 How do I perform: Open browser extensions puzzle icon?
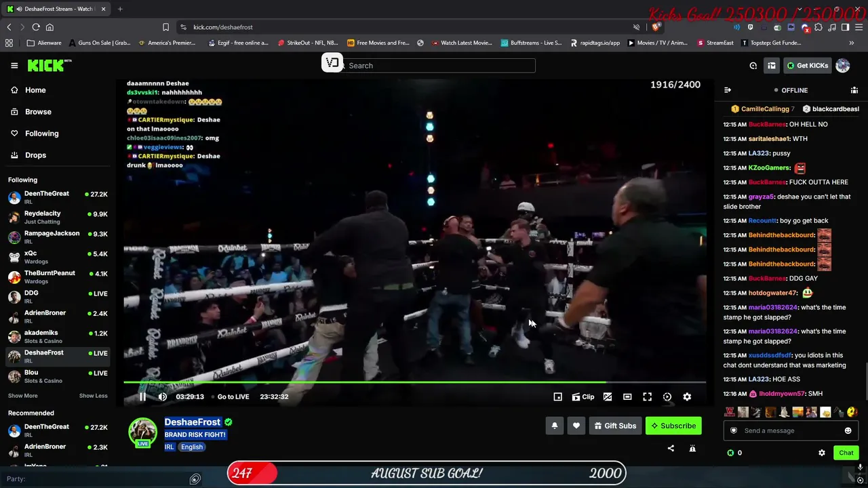[x=818, y=27]
